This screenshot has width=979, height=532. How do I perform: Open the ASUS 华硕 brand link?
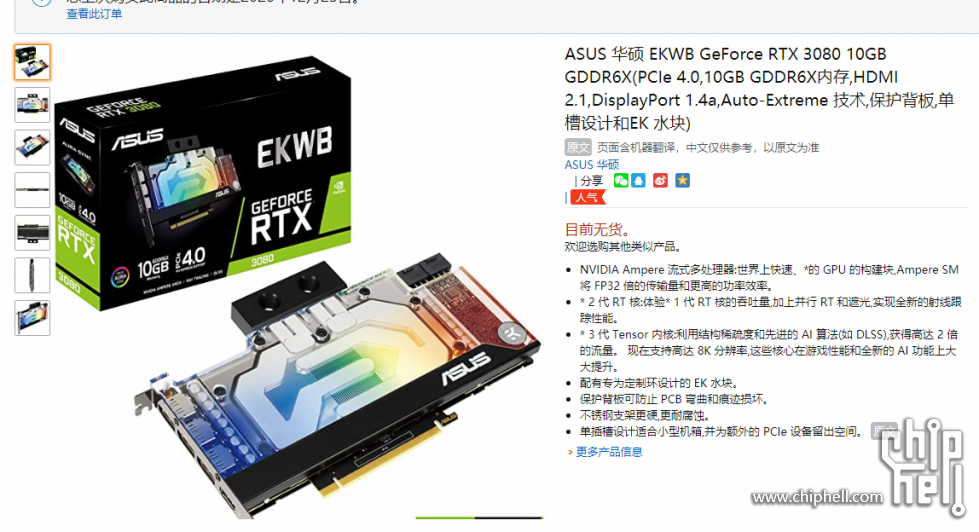click(x=591, y=164)
